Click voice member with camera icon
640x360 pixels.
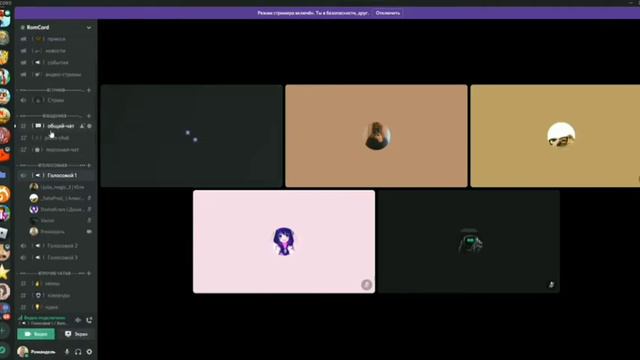coord(60,232)
